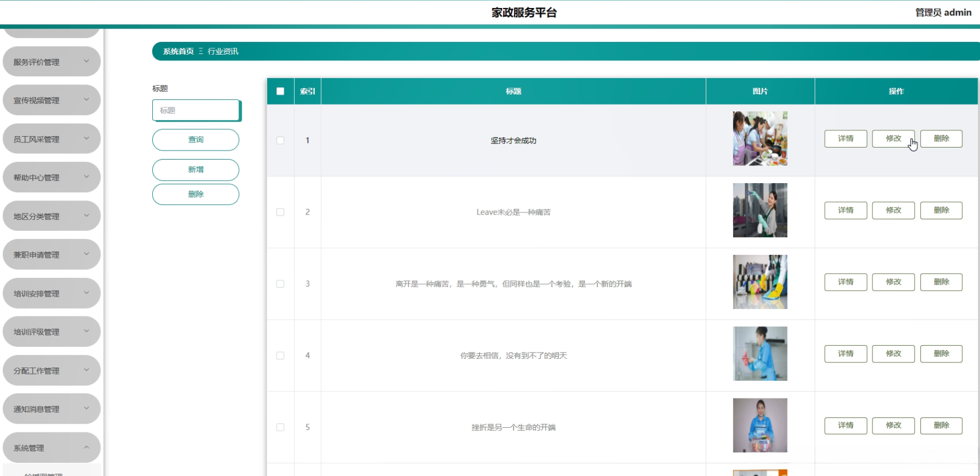Expand the 帮助中心管理 chevron

[87, 177]
